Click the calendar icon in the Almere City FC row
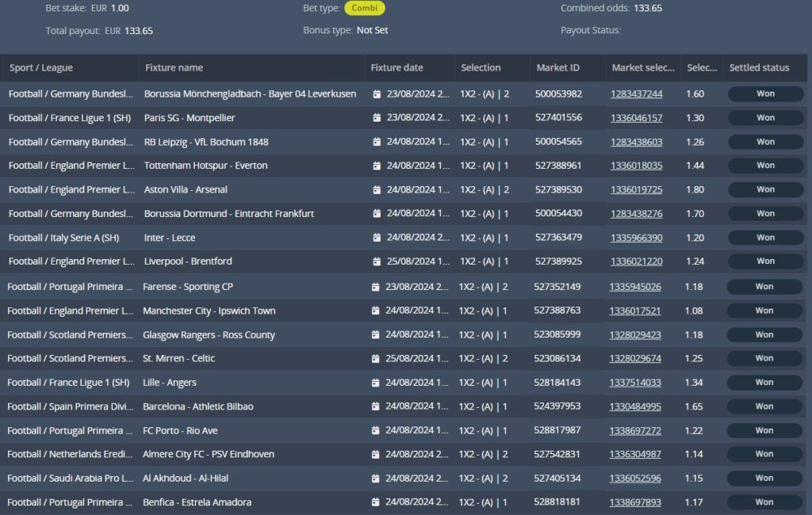Viewport: 812px width, 515px height. click(x=375, y=455)
